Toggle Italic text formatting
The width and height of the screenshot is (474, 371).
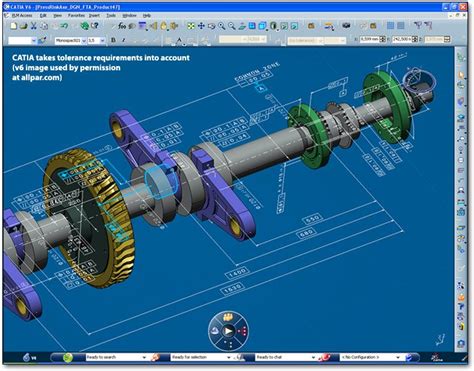click(x=123, y=40)
